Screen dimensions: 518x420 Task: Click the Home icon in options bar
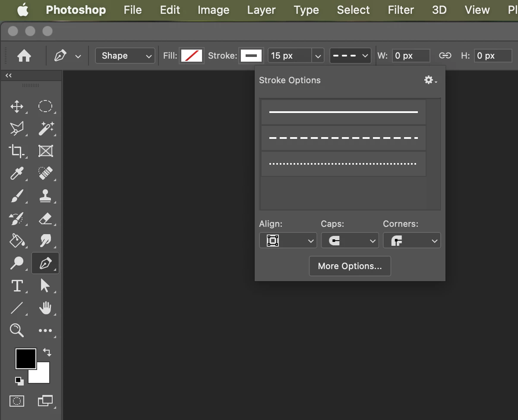pyautogui.click(x=24, y=56)
